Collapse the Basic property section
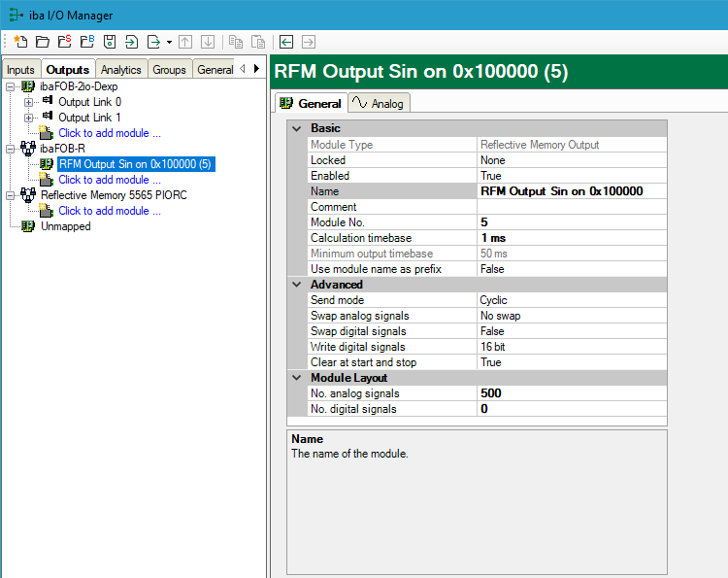Viewport: 728px width, 578px height. pyautogui.click(x=297, y=128)
